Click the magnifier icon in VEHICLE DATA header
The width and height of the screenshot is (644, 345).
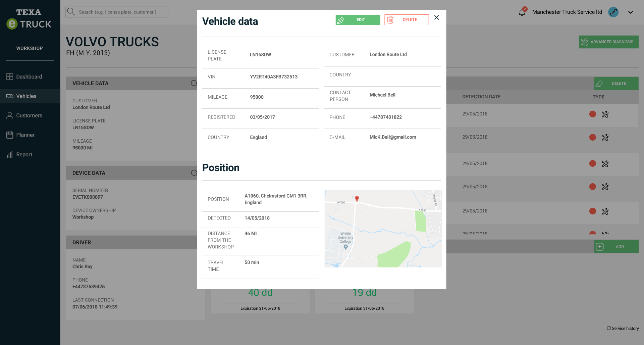[194, 83]
